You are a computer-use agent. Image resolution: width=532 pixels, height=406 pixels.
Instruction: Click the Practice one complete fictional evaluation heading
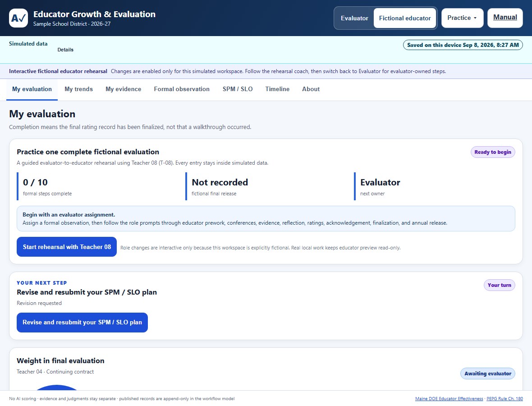[x=88, y=152]
